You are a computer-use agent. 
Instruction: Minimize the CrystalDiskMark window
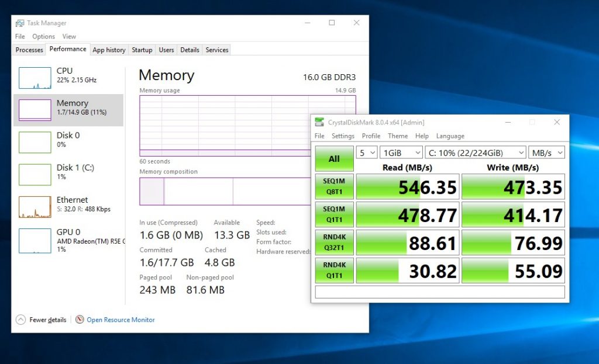508,122
